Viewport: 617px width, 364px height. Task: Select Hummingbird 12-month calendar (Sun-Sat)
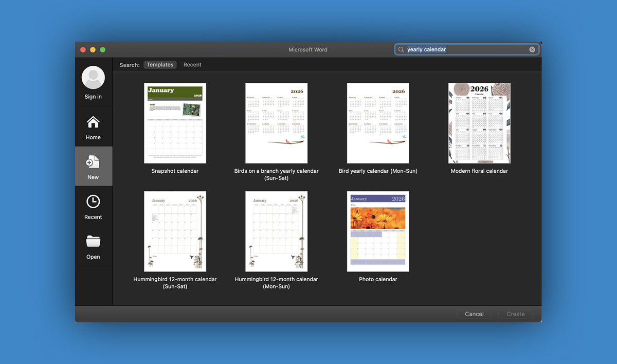[175, 231]
